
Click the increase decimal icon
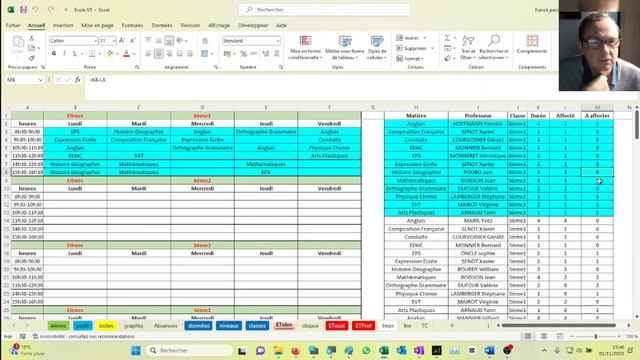266,53
